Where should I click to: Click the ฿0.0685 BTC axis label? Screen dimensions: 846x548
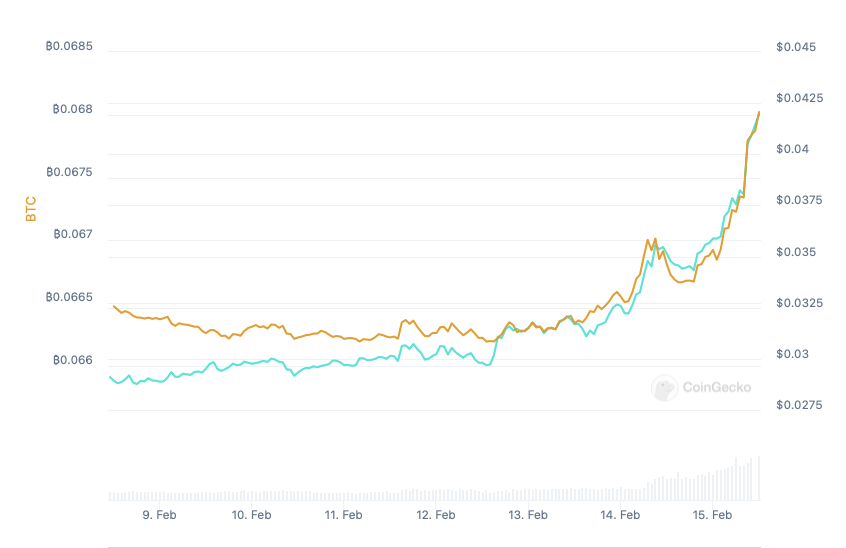[x=69, y=46]
